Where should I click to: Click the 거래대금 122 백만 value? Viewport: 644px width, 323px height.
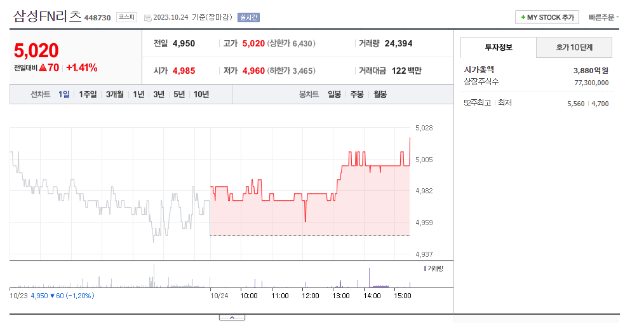406,71
